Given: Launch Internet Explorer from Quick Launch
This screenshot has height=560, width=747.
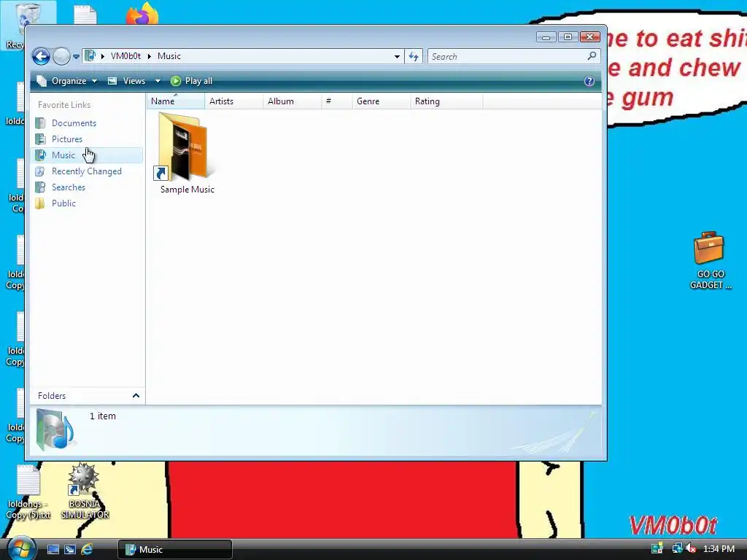Looking at the screenshot, I should point(87,550).
